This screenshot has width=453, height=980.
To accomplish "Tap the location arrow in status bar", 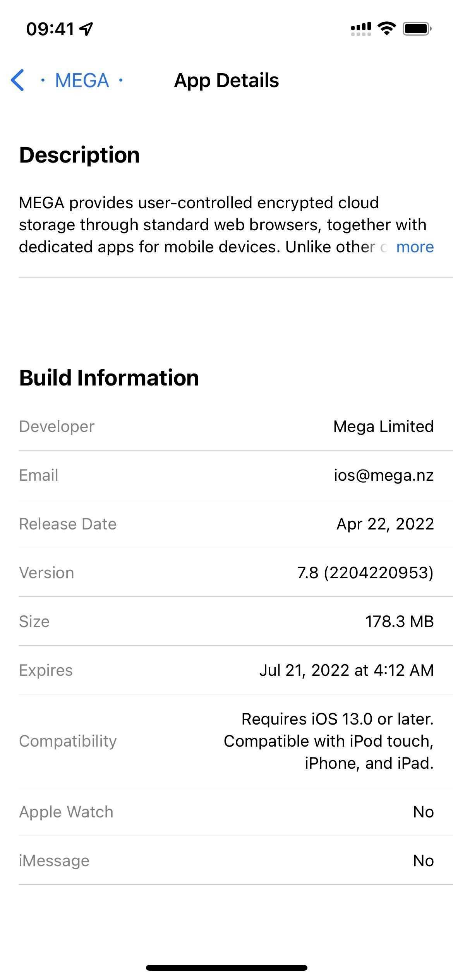I will pyautogui.click(x=86, y=29).
